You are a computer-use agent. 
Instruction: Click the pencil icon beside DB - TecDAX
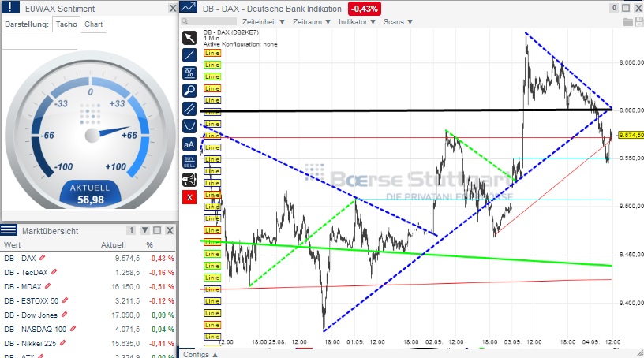tap(54, 272)
